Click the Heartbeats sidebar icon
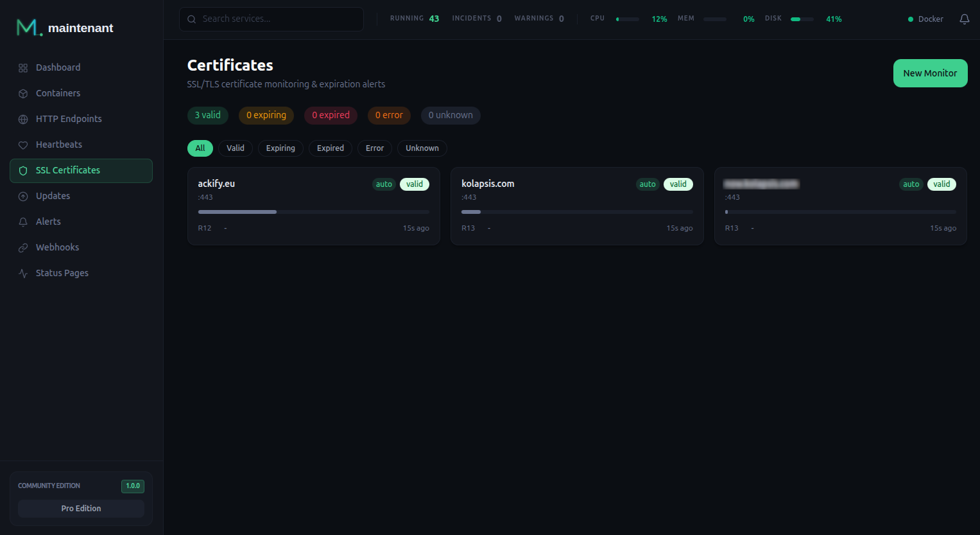980x535 pixels. 23,145
